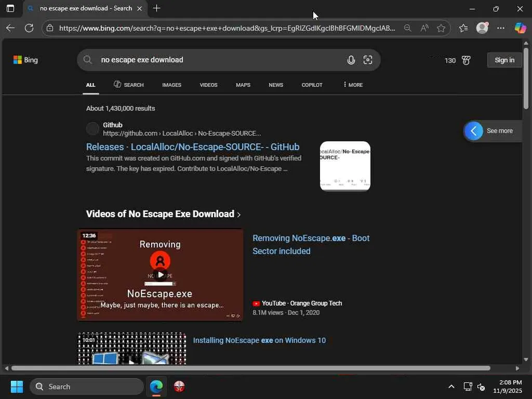
Task: Expand the MORE search categories
Action: click(353, 85)
